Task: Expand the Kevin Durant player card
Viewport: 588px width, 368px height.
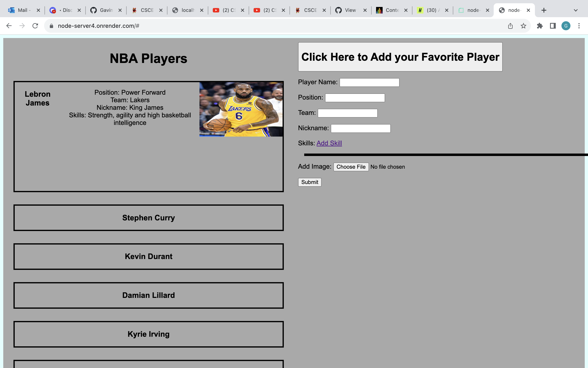Action: [x=148, y=256]
